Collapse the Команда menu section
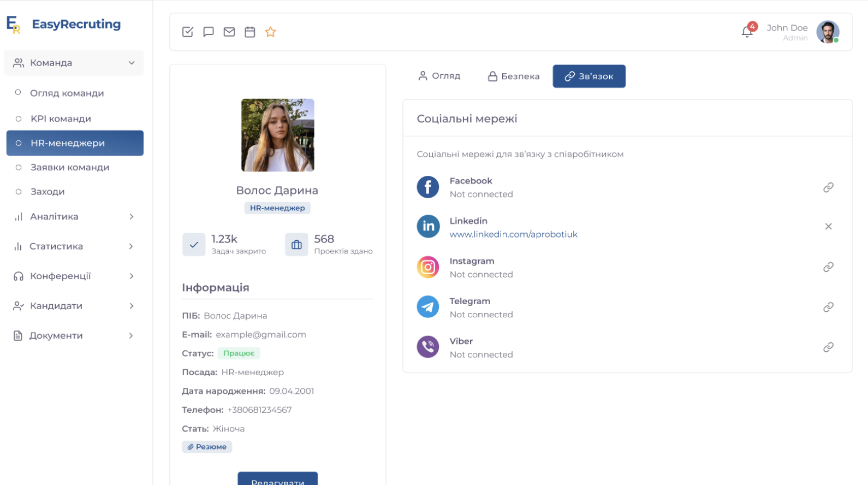Screen dimensions: 868x485 (74, 63)
